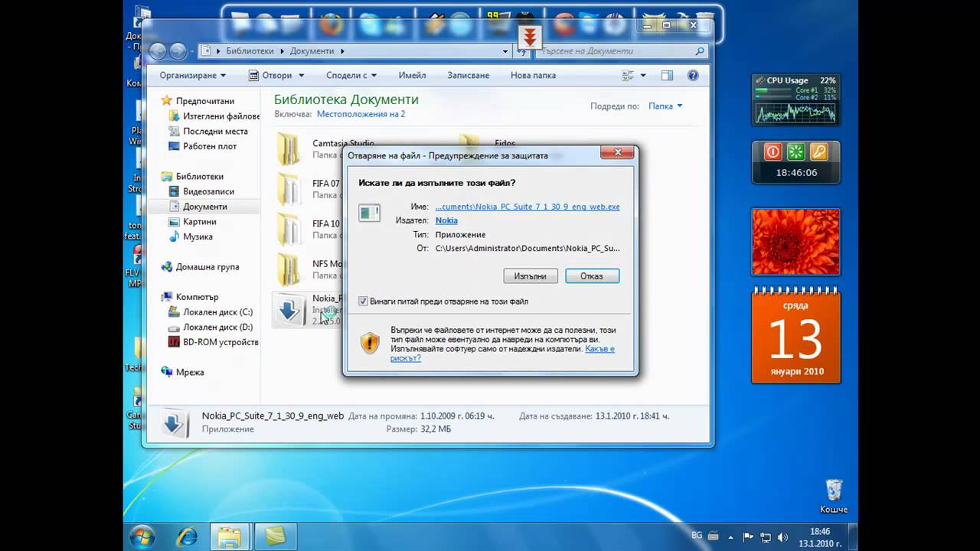This screenshot has height=551, width=980.
Task: Select the FIFA 10 folder icon
Action: click(289, 229)
